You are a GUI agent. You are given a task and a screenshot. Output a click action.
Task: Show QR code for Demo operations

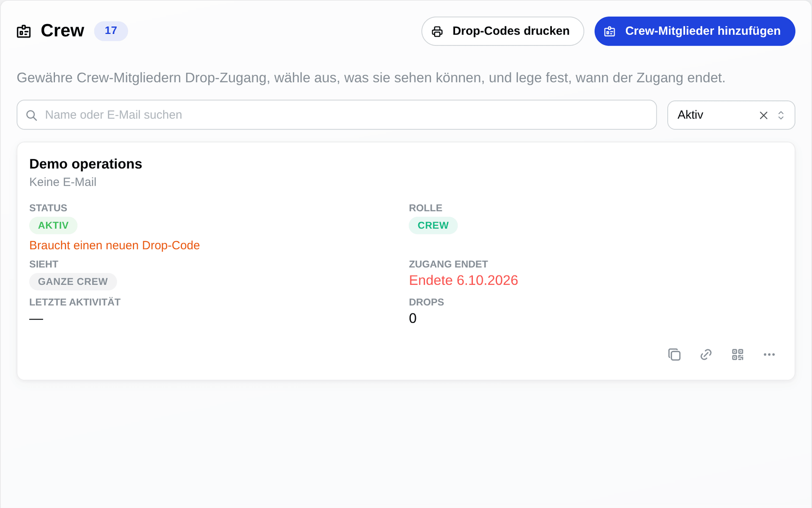coord(738,355)
